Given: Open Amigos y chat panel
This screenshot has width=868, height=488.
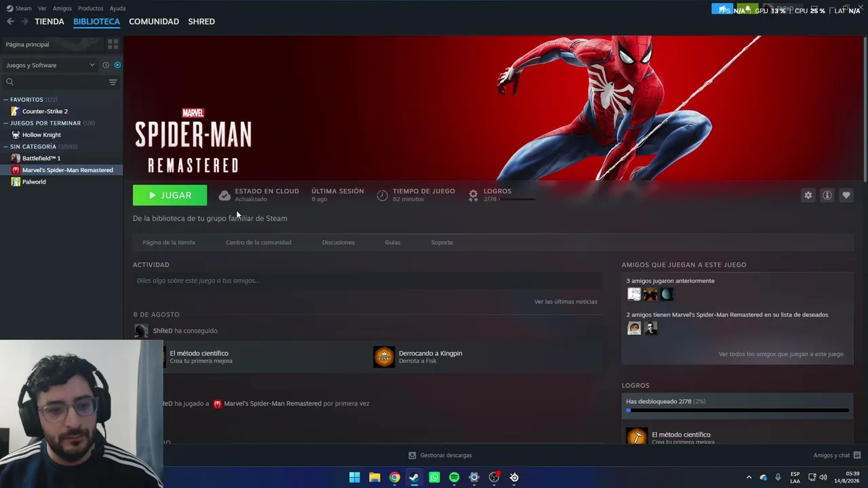Looking at the screenshot, I should 837,455.
